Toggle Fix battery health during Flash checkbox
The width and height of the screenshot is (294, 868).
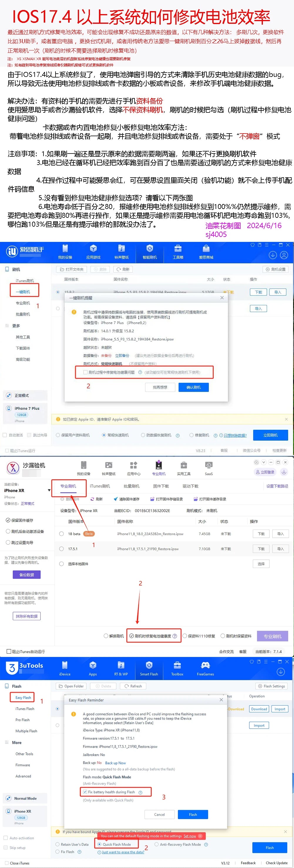[85, 792]
